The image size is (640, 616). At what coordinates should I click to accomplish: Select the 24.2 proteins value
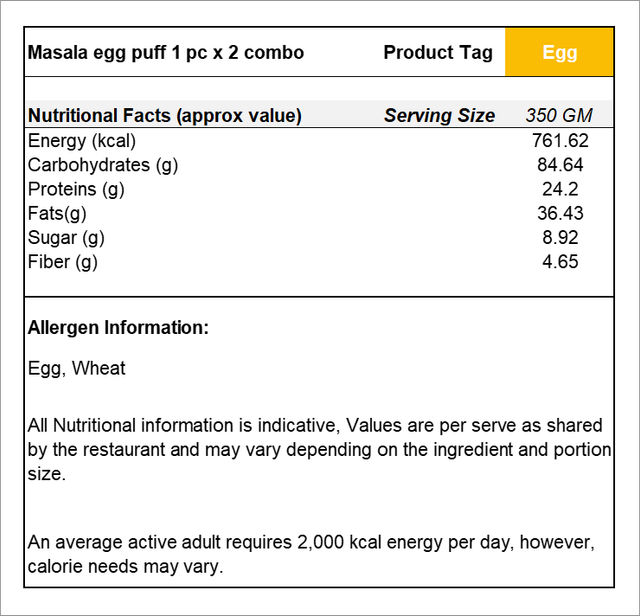coord(560,189)
